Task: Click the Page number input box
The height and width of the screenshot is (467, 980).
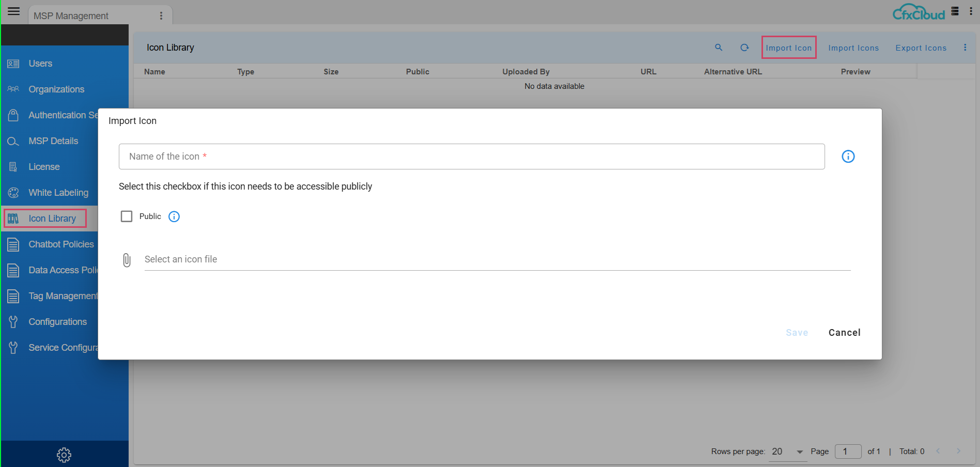Action: [848, 452]
